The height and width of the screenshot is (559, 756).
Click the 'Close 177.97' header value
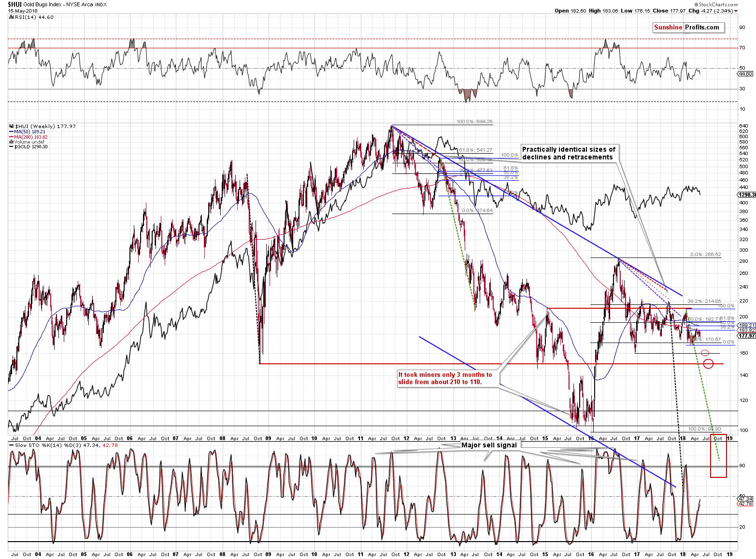[669, 11]
